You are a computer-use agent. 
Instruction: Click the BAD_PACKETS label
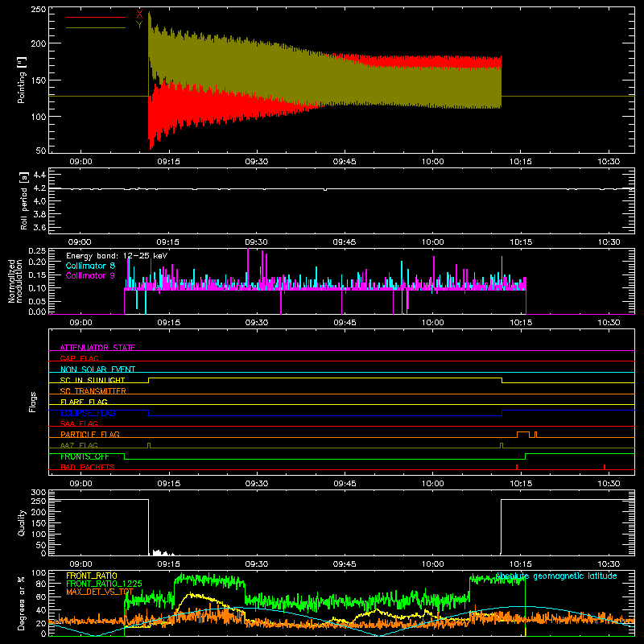[x=88, y=467]
